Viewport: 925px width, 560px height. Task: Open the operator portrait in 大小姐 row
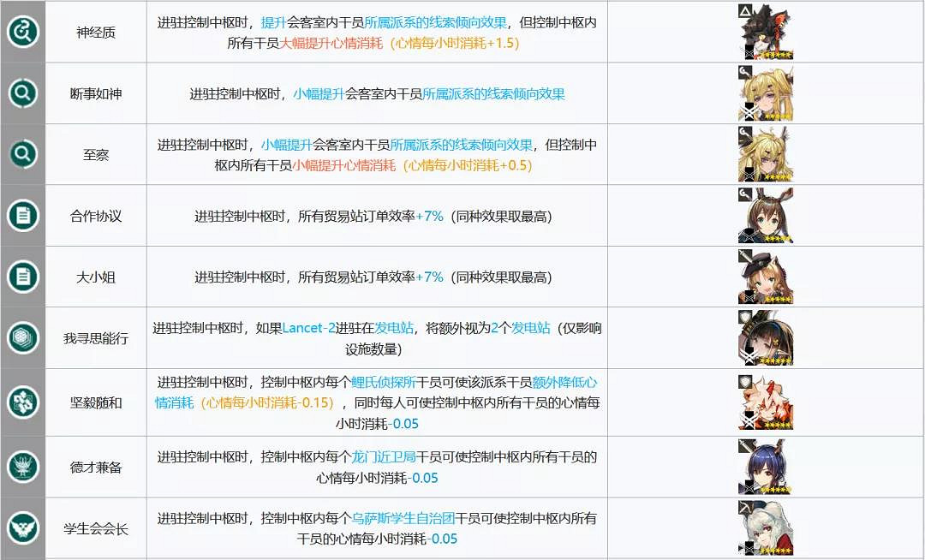coord(766,277)
